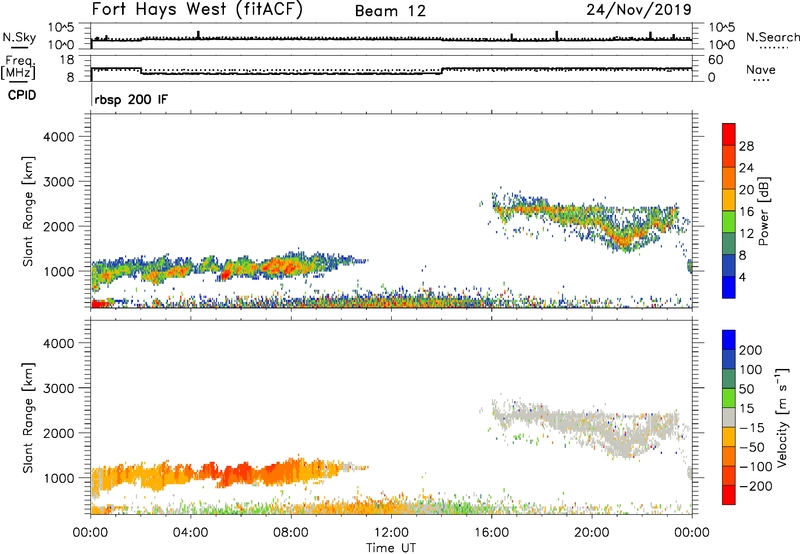Click the power value '28' on the color bar
The width and height of the screenshot is (800, 554).
tap(746, 146)
